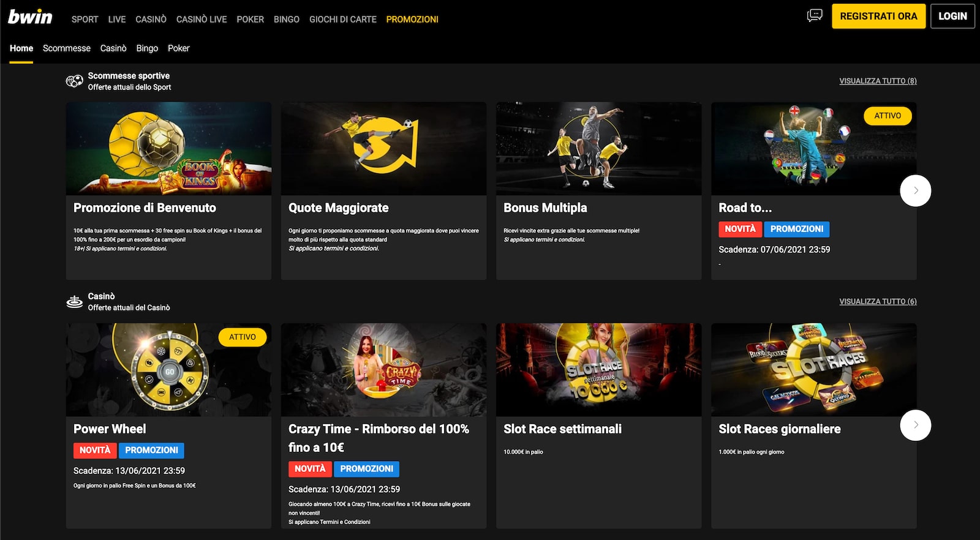Switch to the Casinò sub-tab
Viewport: 980px width, 540px height.
coord(113,48)
